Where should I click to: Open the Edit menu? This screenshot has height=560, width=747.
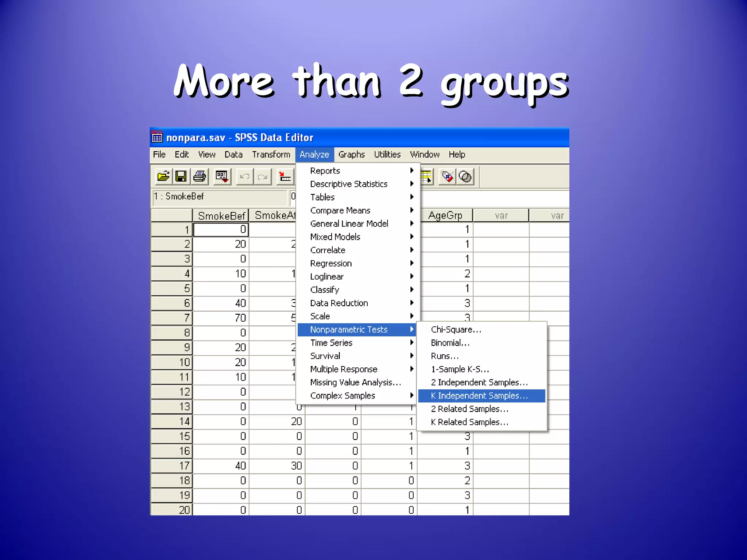182,155
